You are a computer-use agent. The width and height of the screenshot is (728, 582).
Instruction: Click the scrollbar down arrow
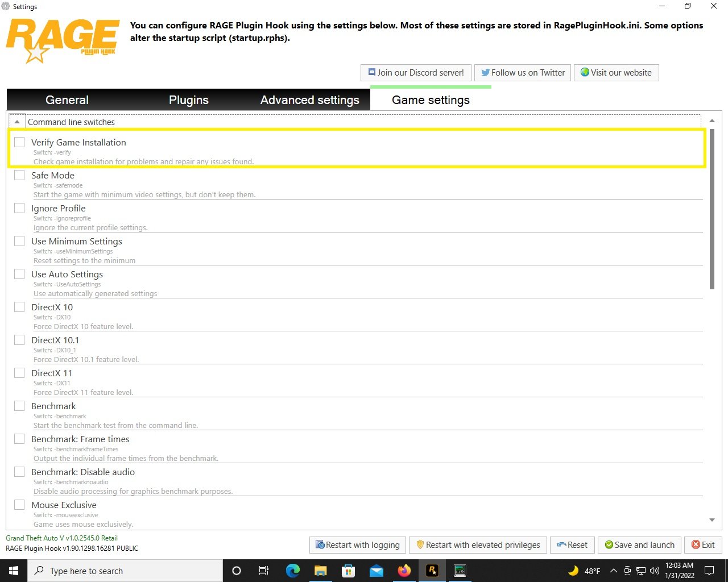tap(712, 520)
